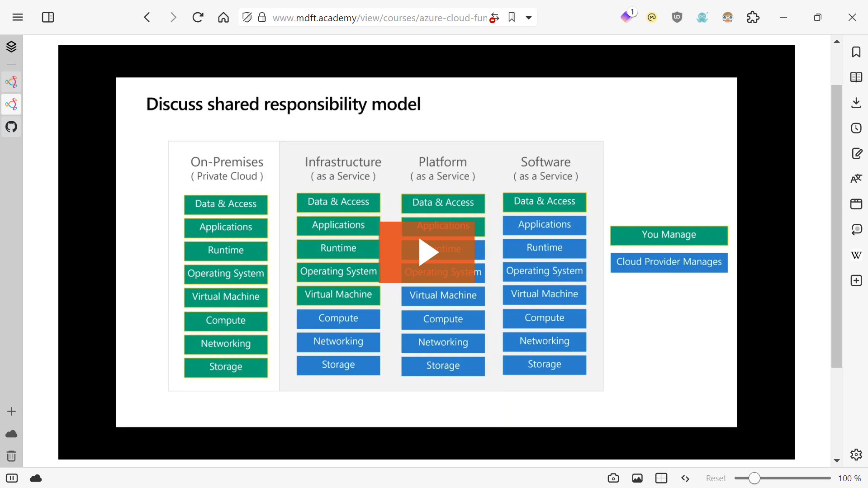This screenshot has width=868, height=488.
Task: Open Settings via the gear icon bottom right
Action: [x=856, y=455]
